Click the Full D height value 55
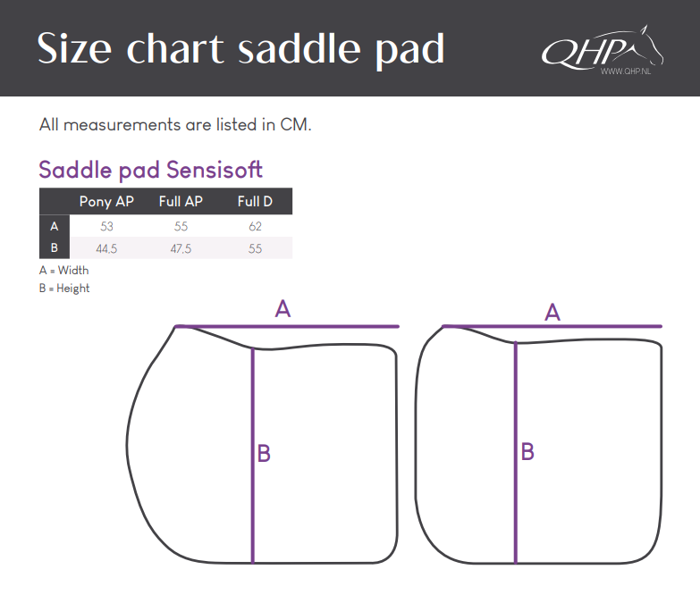 (256, 248)
